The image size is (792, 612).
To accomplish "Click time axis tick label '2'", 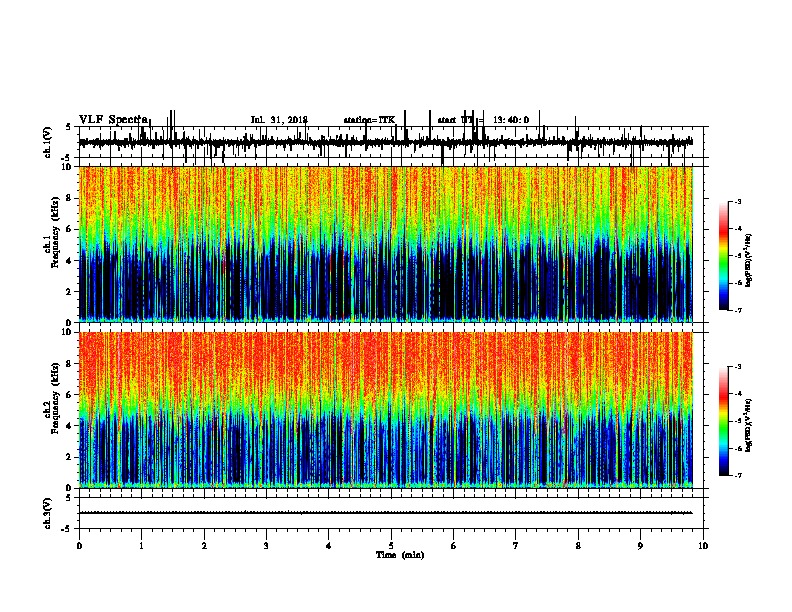I will point(204,546).
